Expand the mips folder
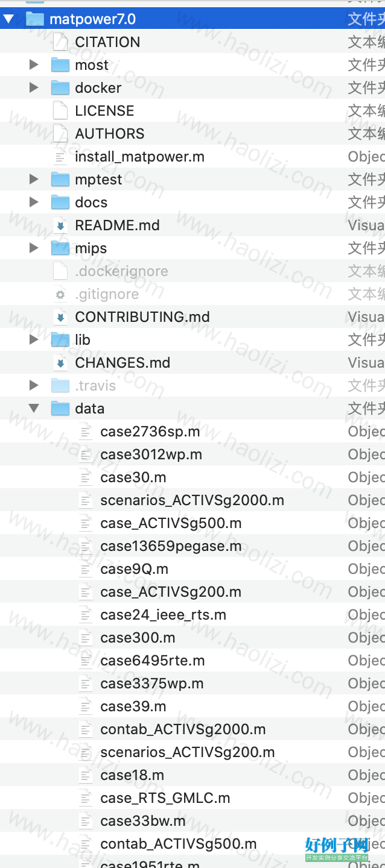Viewport: 385px width, 868px height. [x=34, y=248]
